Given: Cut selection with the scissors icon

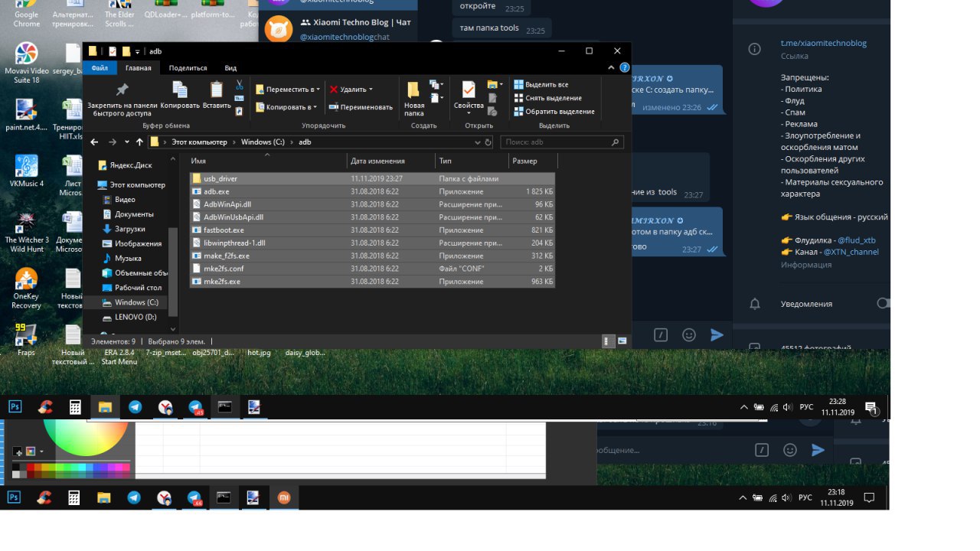Looking at the screenshot, I should coord(240,84).
